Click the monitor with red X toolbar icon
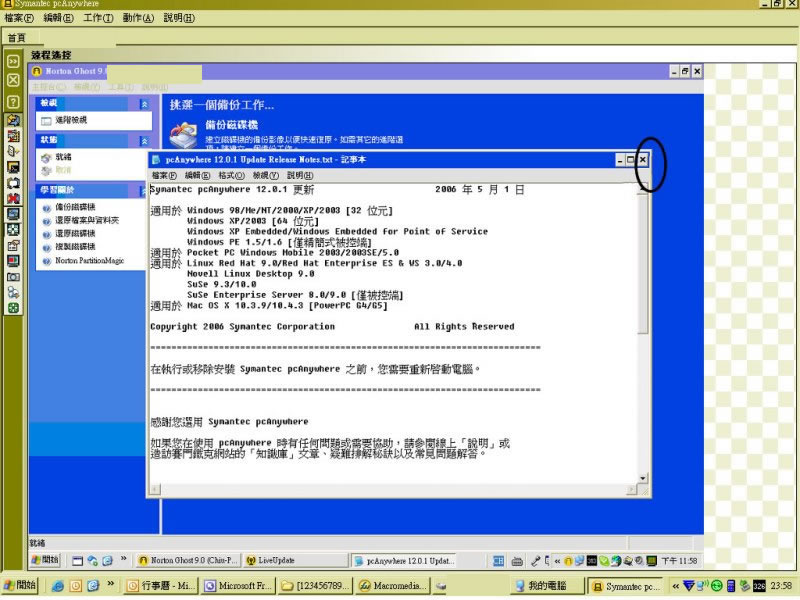Viewport: 800px width, 600px height. coord(13,198)
